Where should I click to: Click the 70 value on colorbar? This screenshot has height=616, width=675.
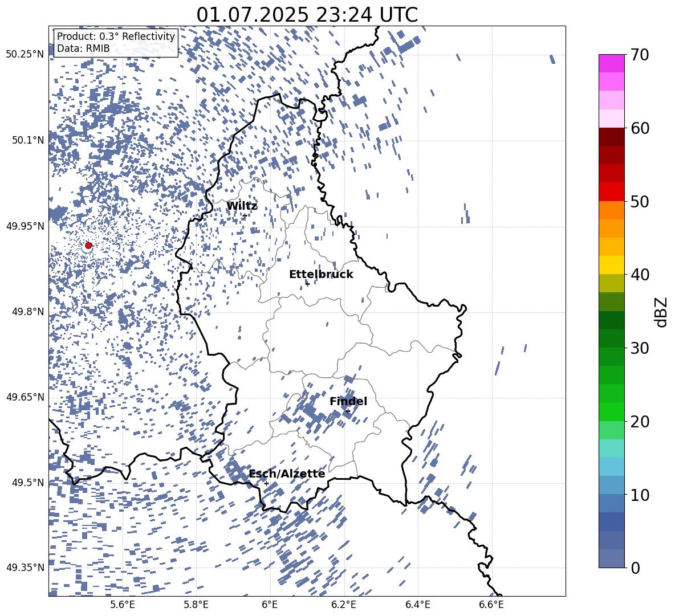tap(640, 55)
